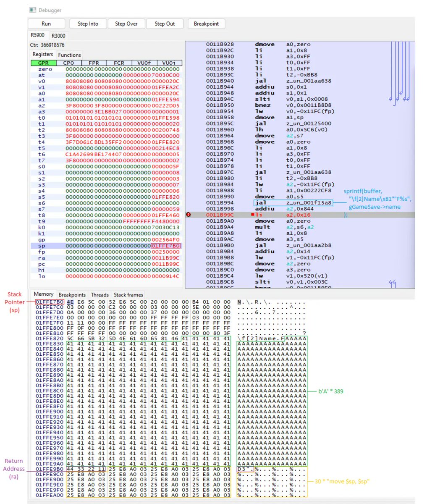Image resolution: width=427 pixels, height=504 pixels.
Task: Click the red breakpoint icon at 0011B99C
Action: pos(189,215)
